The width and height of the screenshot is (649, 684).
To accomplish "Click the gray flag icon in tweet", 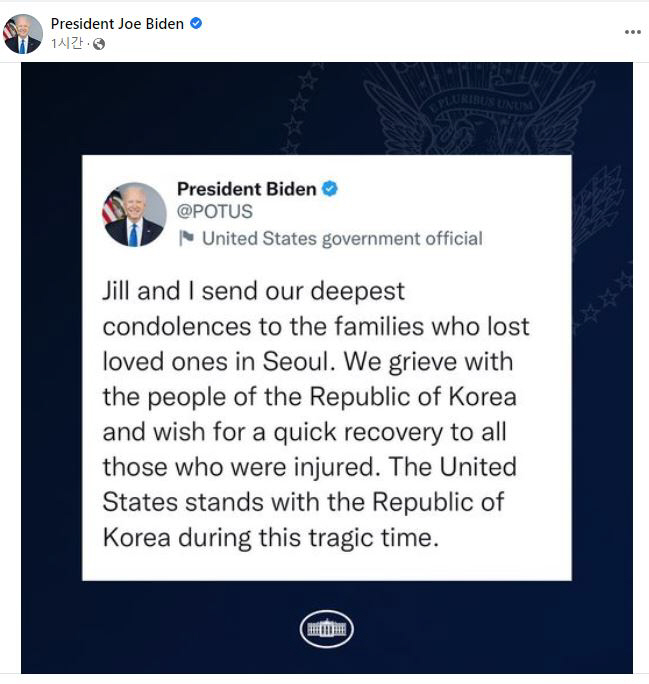I will pos(185,238).
